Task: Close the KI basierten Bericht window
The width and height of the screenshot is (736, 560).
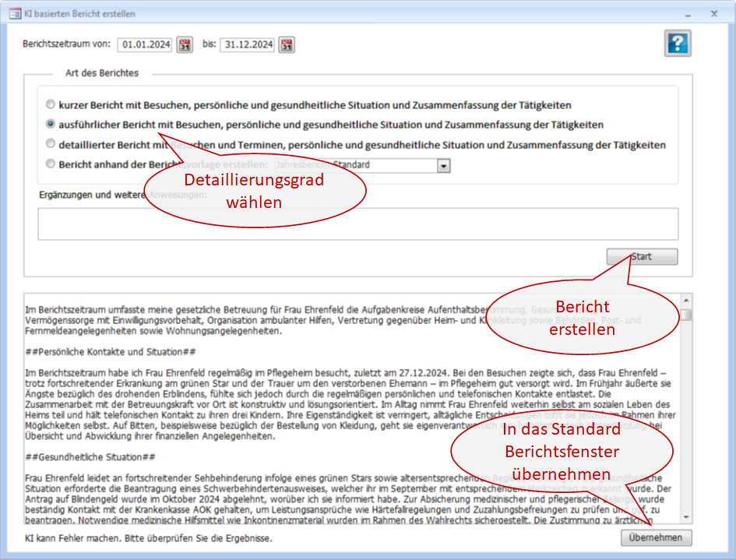Action: tap(713, 13)
